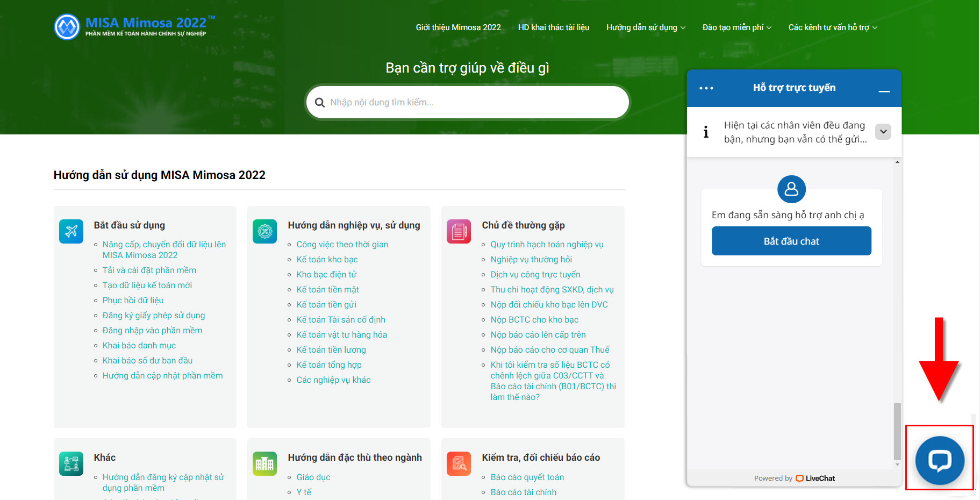Open the blue LiveChat bubble icon
980x500 pixels.
point(940,460)
